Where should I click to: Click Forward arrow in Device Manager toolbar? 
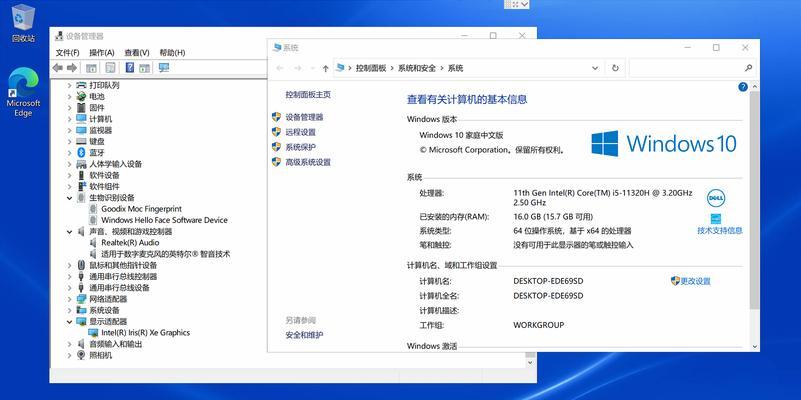[72, 67]
